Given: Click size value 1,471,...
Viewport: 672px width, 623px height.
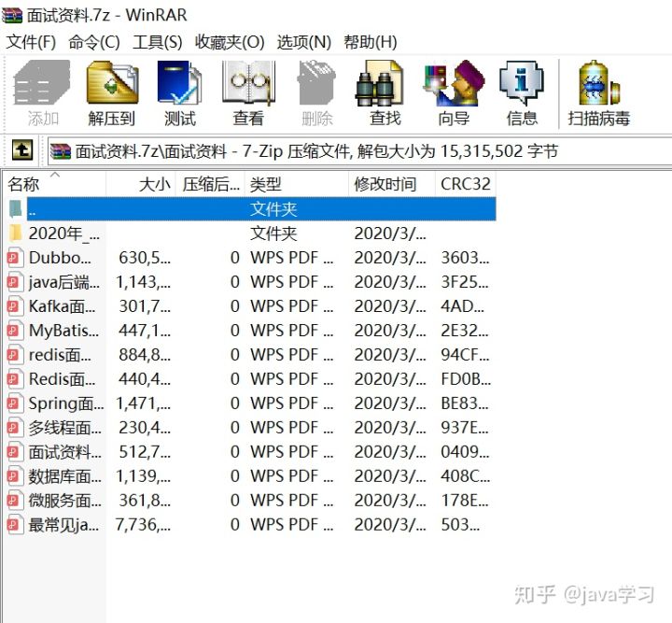Looking at the screenshot, I should pyautogui.click(x=143, y=404).
